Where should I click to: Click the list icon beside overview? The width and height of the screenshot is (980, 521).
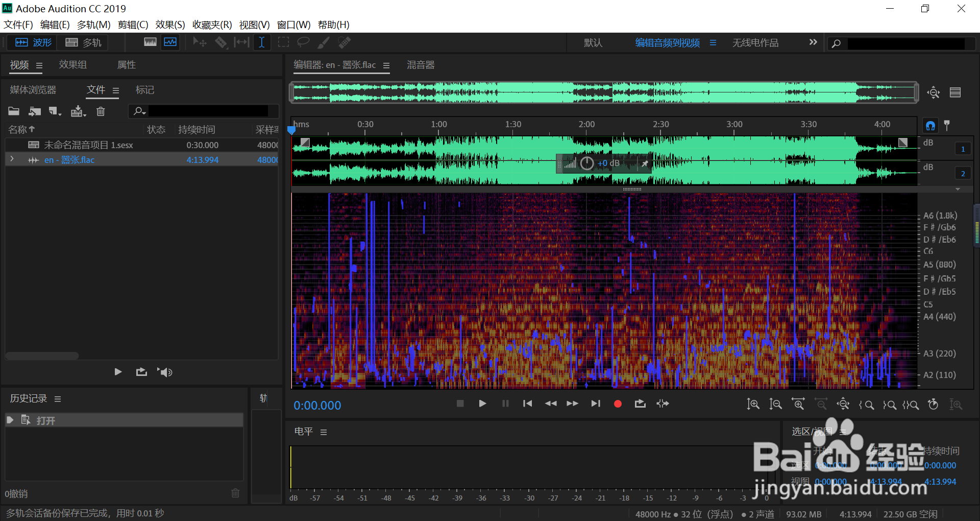click(955, 92)
